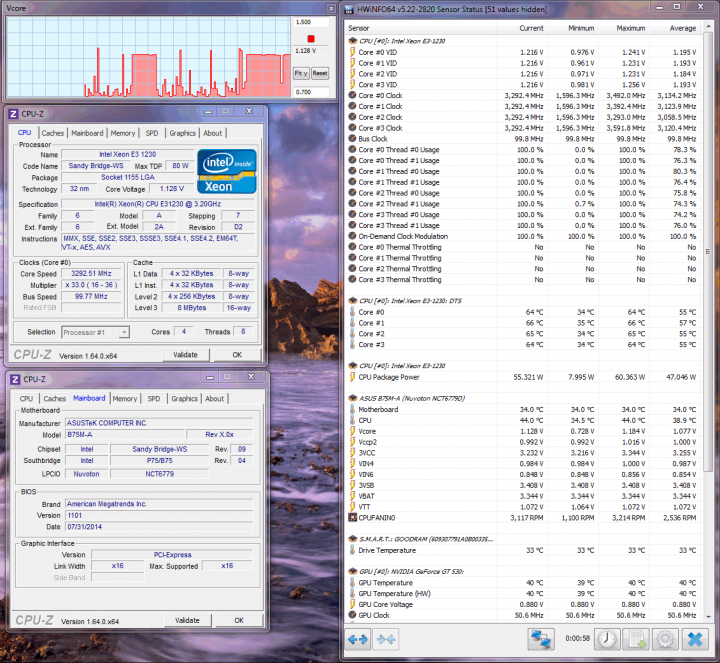This screenshot has width=720, height=663.
Task: Select the VTT voltage row
Action: point(523,507)
